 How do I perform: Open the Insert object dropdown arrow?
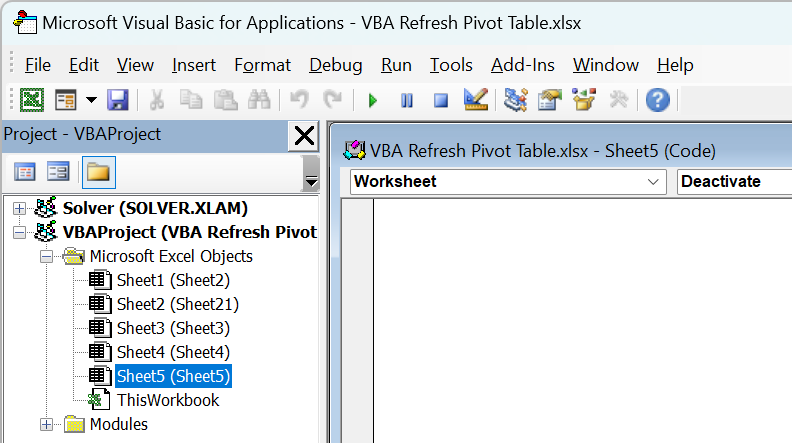[x=91, y=100]
